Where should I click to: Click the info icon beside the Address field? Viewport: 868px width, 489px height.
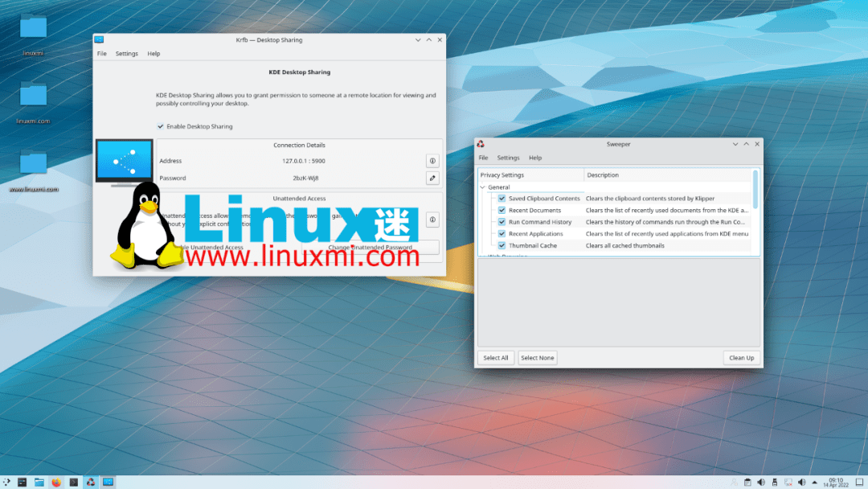click(x=432, y=161)
